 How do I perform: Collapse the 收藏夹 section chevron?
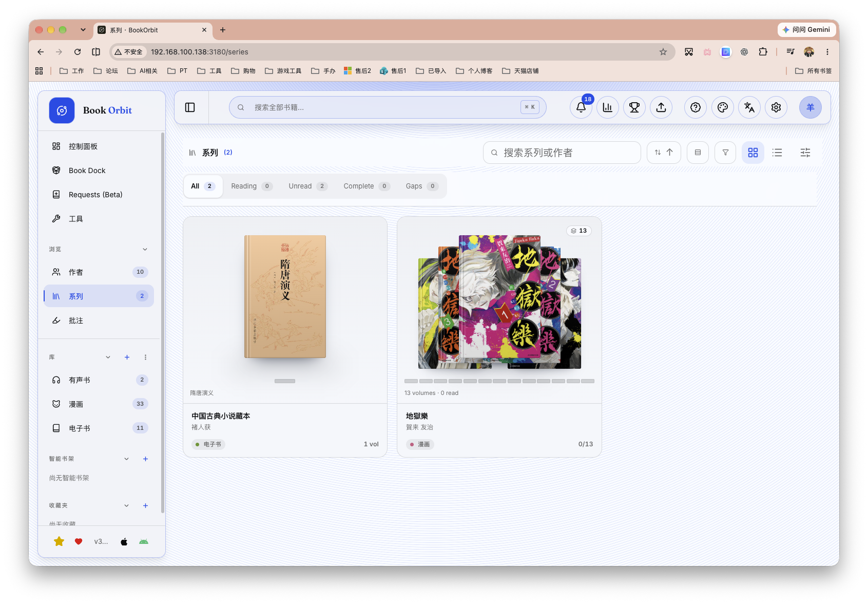pyautogui.click(x=126, y=505)
